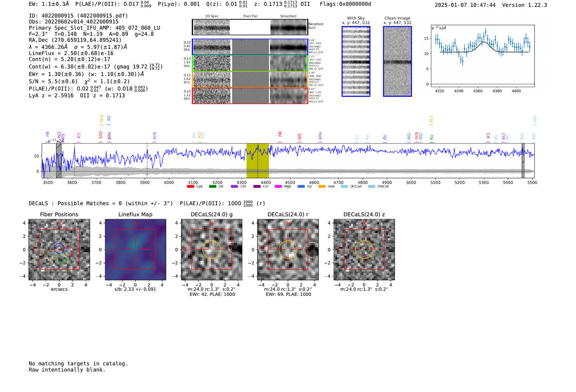
Task: Click the yellow aperture circle in DECaLS g
Action: pyautogui.click(x=212, y=249)
